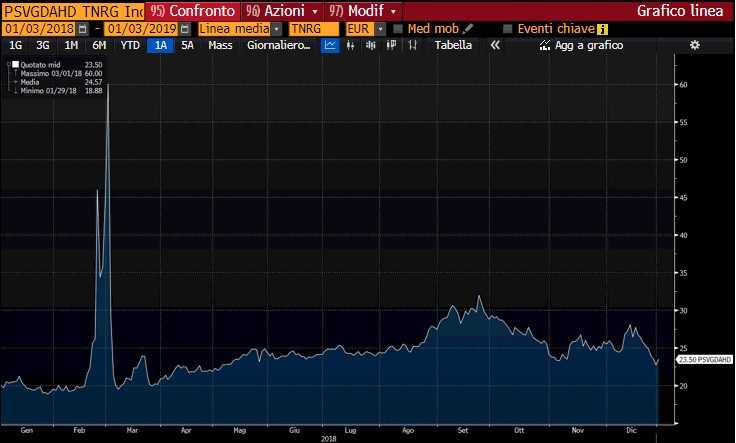Screen dimensions: 736x443
Task: Click the Massimo 03/01/18 legend row
Action: (x=61, y=74)
